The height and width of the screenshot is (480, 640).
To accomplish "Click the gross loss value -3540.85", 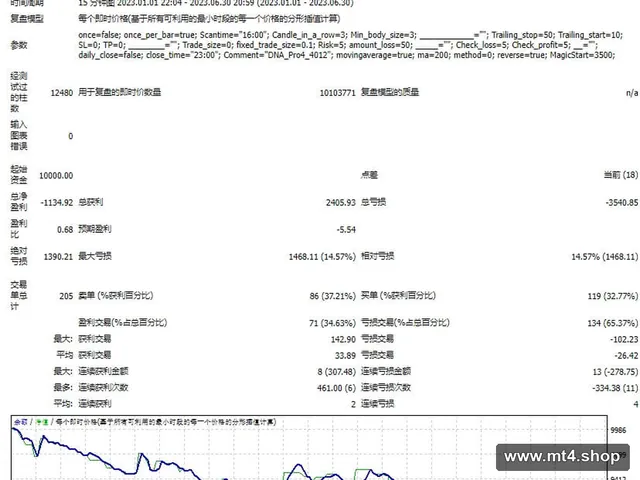I will (622, 202).
